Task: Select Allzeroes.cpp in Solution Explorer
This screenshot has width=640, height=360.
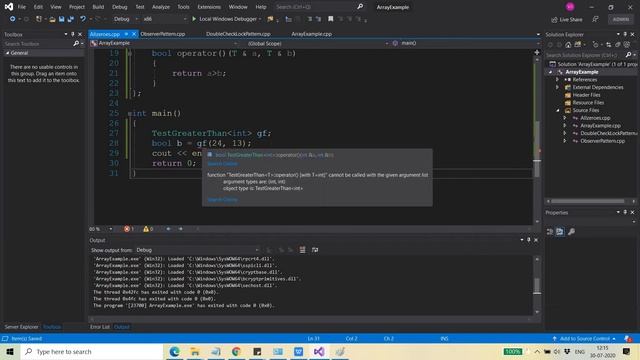Action: (x=595, y=118)
